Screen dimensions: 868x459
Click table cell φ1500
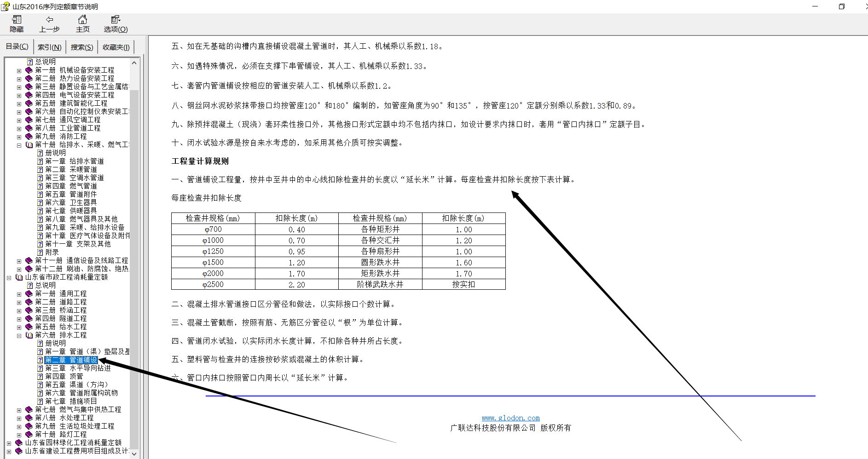coord(213,263)
